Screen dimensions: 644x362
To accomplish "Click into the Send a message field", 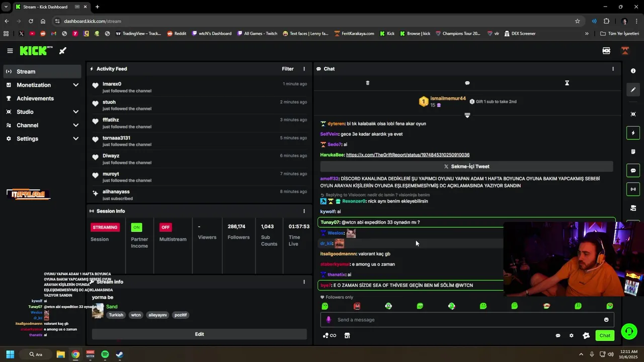I will point(467,320).
